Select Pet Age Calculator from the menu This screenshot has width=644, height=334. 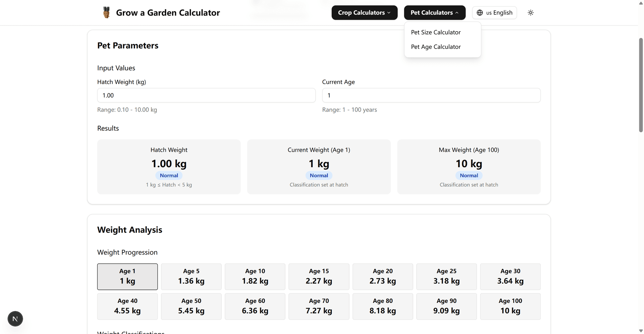tap(436, 47)
